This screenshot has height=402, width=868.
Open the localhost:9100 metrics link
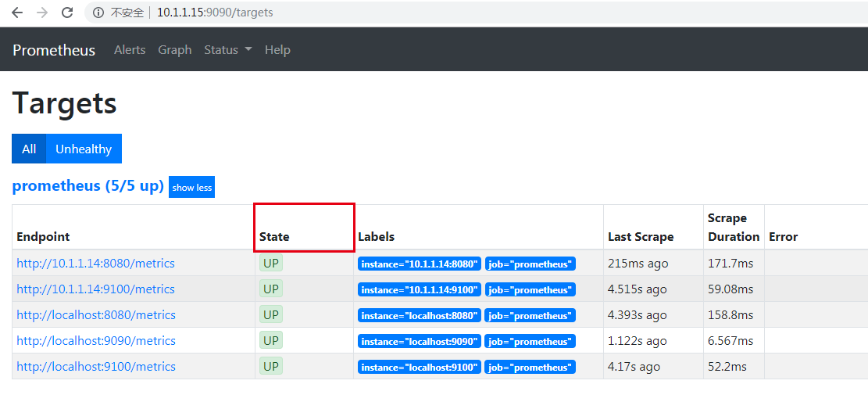tap(95, 367)
